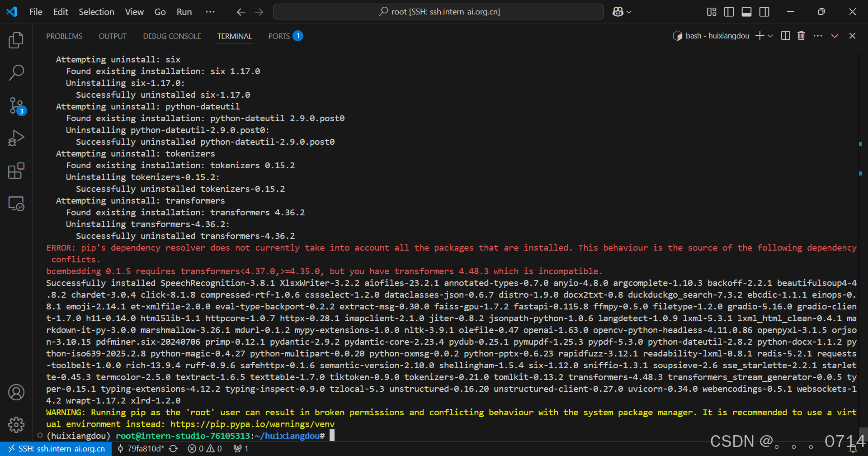Image resolution: width=868 pixels, height=456 pixels.
Task: Toggle the secondary side bar
Action: click(x=764, y=12)
